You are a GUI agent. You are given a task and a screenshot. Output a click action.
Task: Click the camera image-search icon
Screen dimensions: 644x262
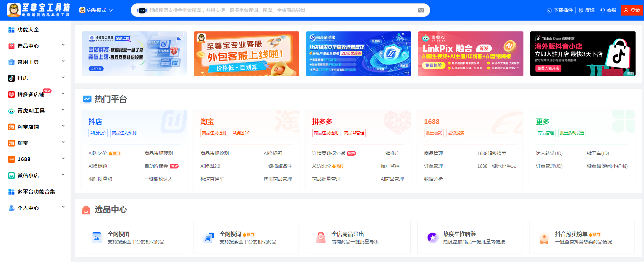click(x=421, y=10)
